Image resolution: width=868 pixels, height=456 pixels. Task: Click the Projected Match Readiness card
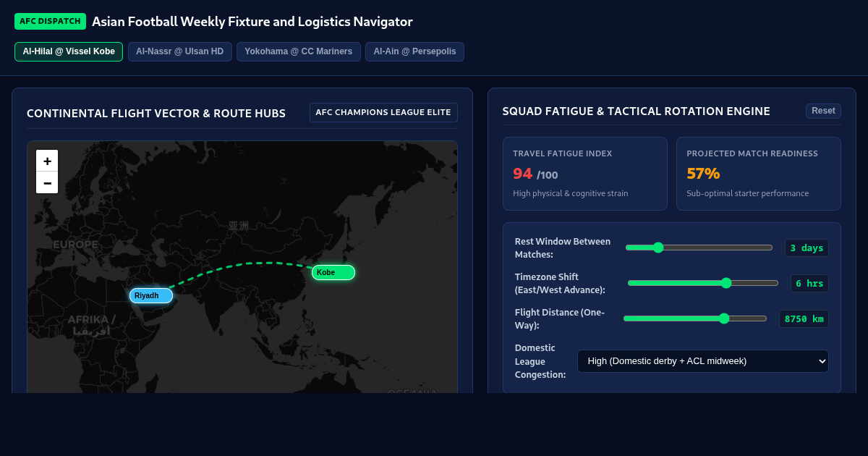tap(759, 174)
